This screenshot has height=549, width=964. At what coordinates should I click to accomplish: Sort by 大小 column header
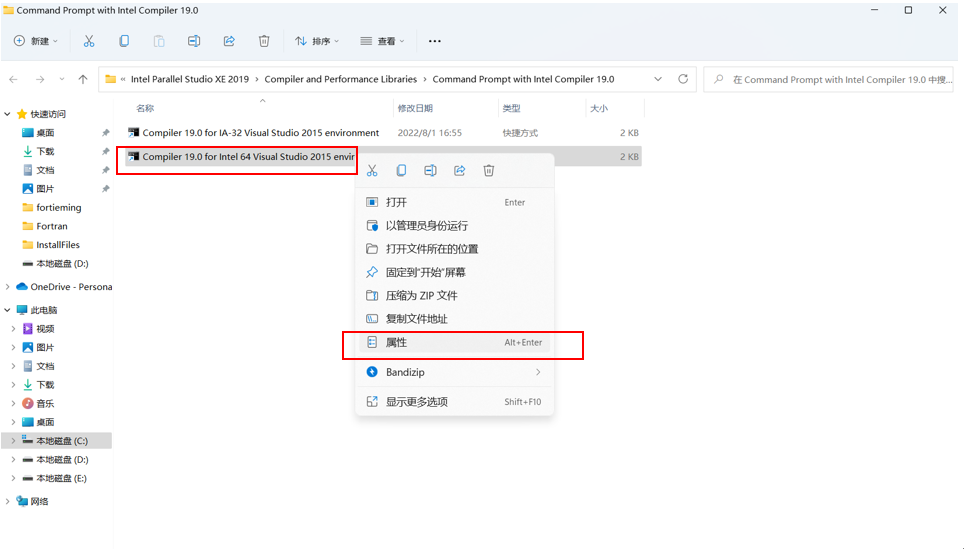(x=599, y=108)
